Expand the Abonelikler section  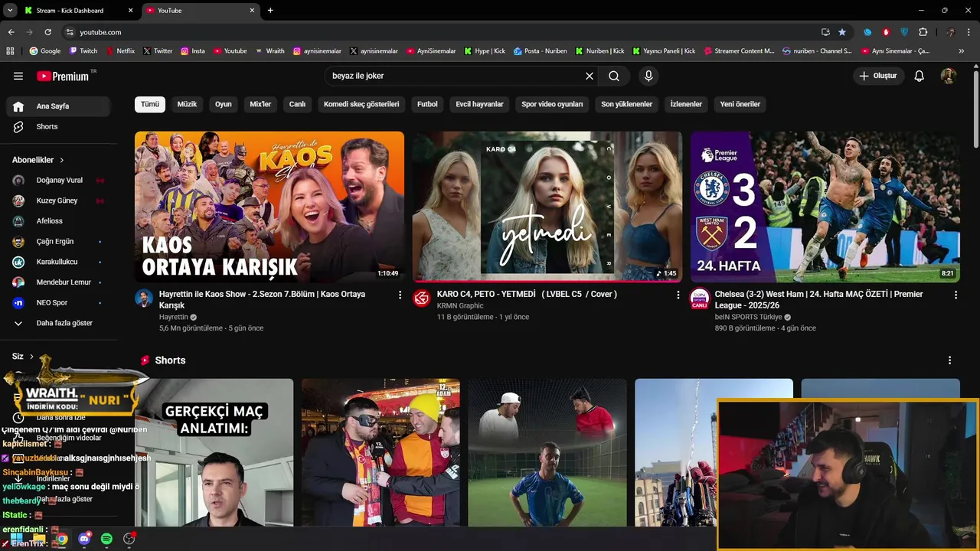click(x=38, y=160)
